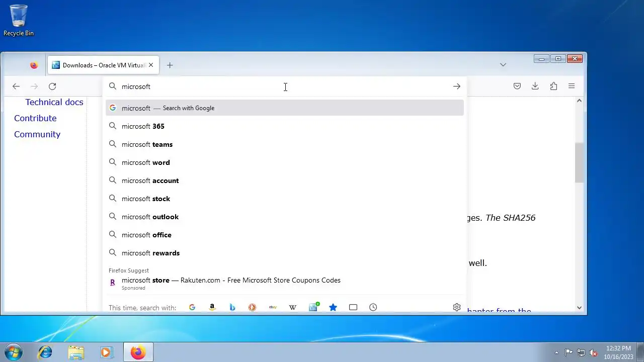Open the Downloads panel

coord(535,86)
